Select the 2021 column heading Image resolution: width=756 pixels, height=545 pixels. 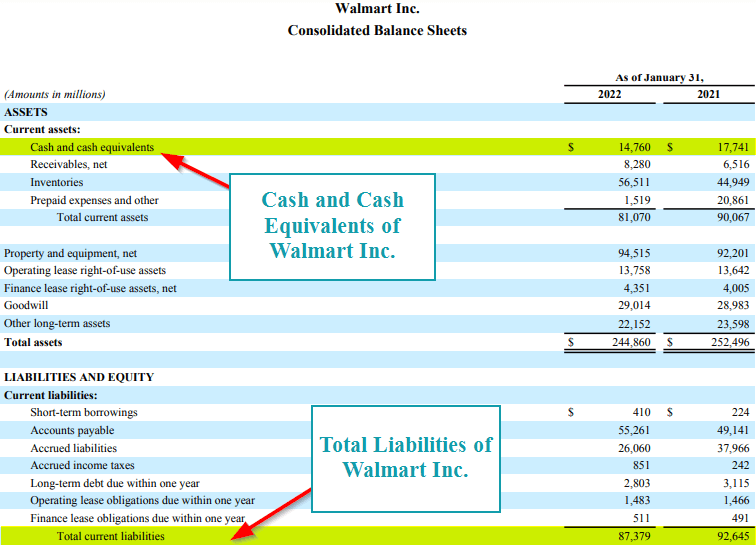pyautogui.click(x=708, y=95)
